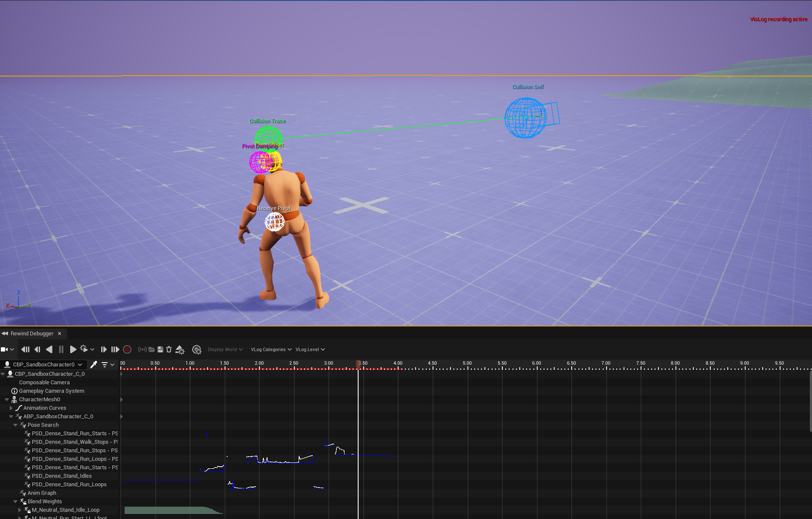Open the VLog Level dropdown
Image resolution: width=812 pixels, height=519 pixels.
(310, 349)
